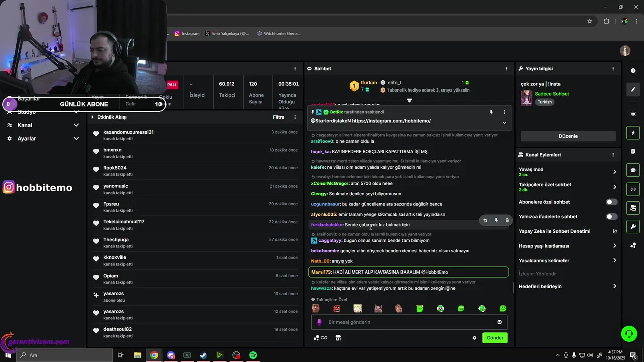Expand Takipçilere özel sohbet settings
Viewport: 644px width, 362px height.
coord(614,187)
